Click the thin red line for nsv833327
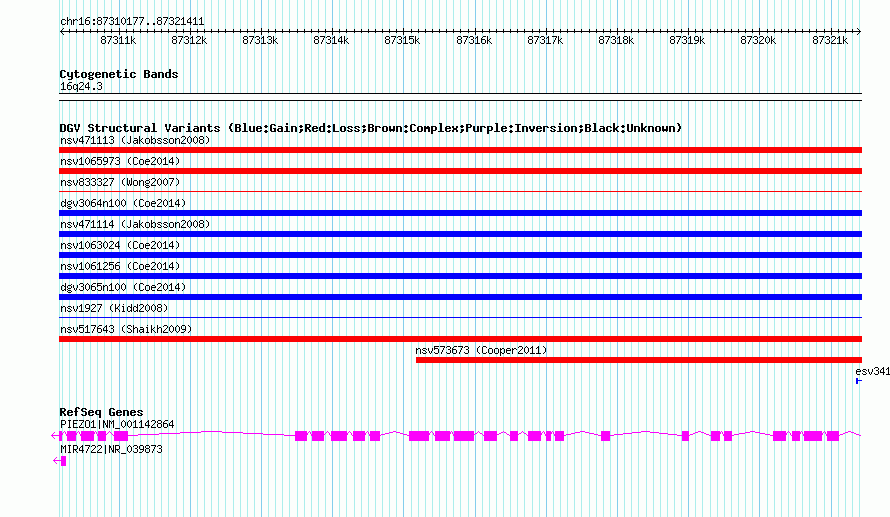890x517 pixels. [x=460, y=192]
